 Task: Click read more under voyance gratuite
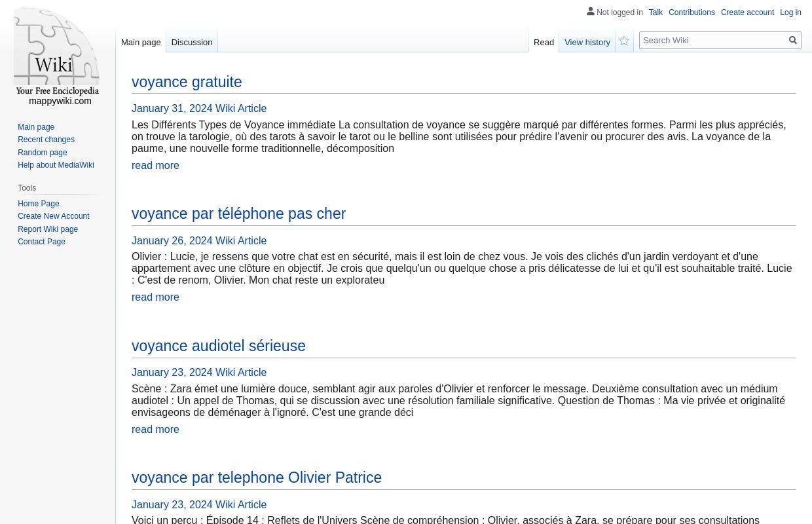point(155,165)
